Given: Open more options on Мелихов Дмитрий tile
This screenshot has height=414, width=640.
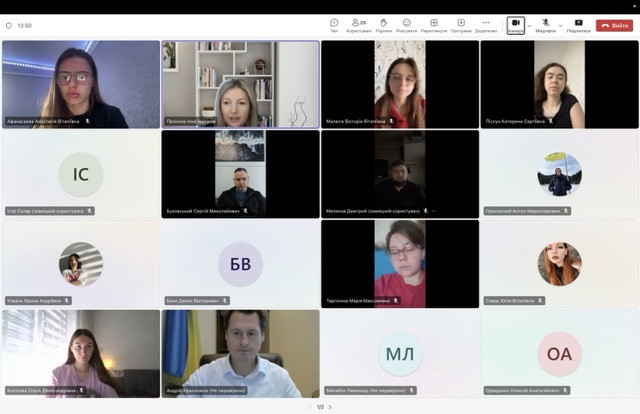Looking at the screenshot, I should tap(434, 211).
